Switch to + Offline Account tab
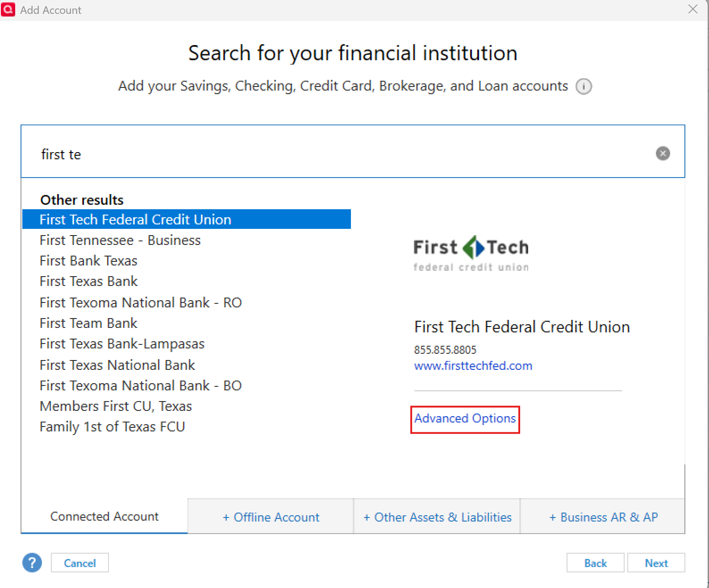 point(271,517)
